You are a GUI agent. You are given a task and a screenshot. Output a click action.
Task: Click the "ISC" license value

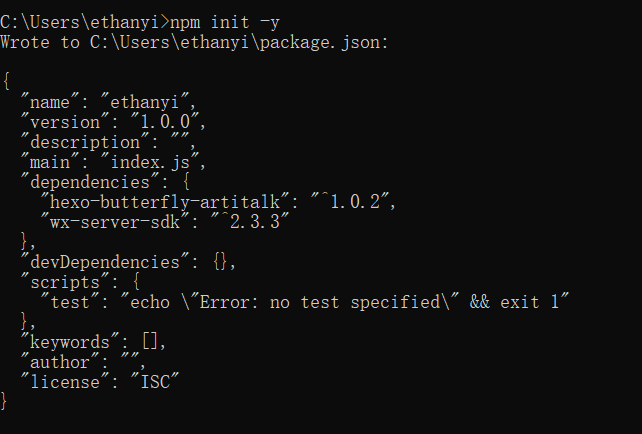point(155,382)
